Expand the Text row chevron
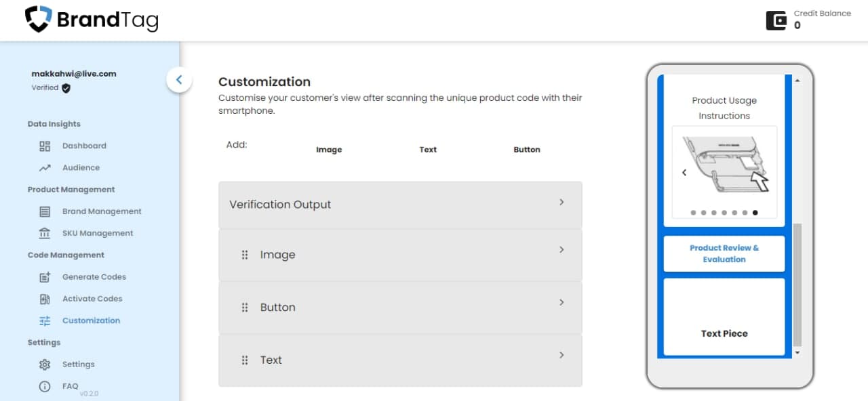This screenshot has height=401, width=868. click(561, 355)
